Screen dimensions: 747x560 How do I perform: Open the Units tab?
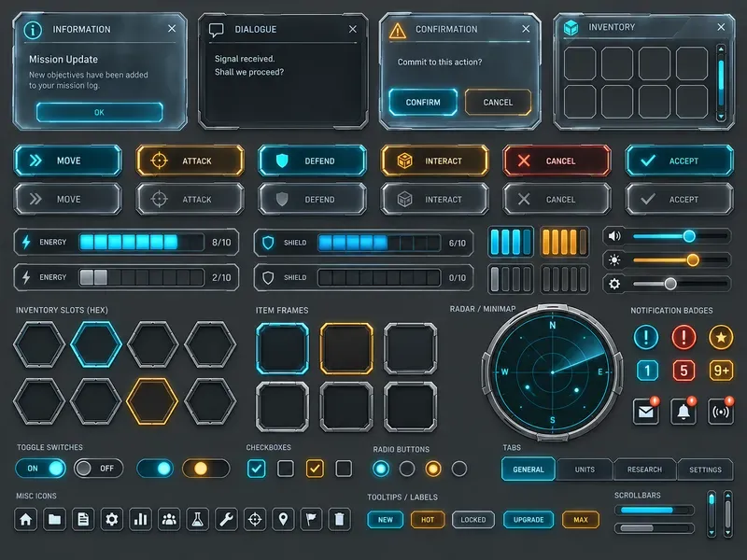pyautogui.click(x=585, y=469)
